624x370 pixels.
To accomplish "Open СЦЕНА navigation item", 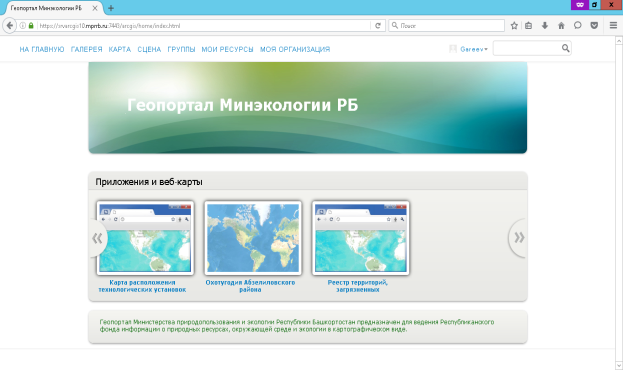I will [x=149, y=49].
